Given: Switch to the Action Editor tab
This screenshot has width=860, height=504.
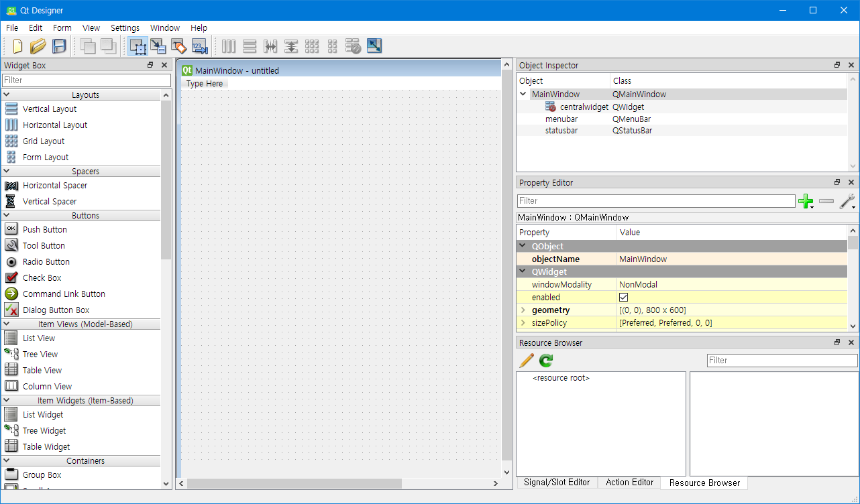Looking at the screenshot, I should (x=630, y=483).
